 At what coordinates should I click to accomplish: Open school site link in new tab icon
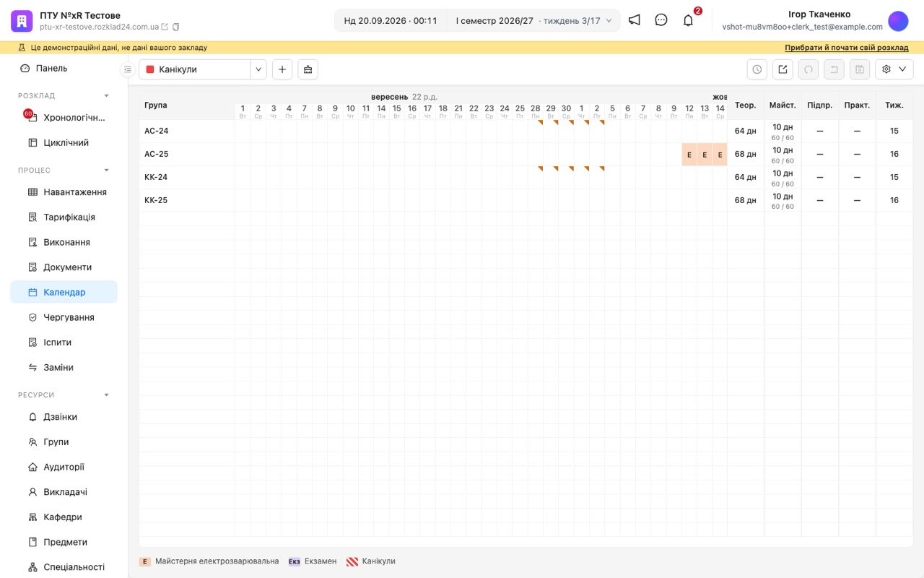pos(165,27)
